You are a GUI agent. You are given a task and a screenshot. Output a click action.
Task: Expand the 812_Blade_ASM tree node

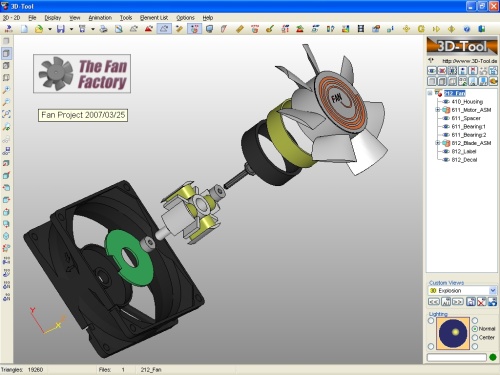click(438, 143)
